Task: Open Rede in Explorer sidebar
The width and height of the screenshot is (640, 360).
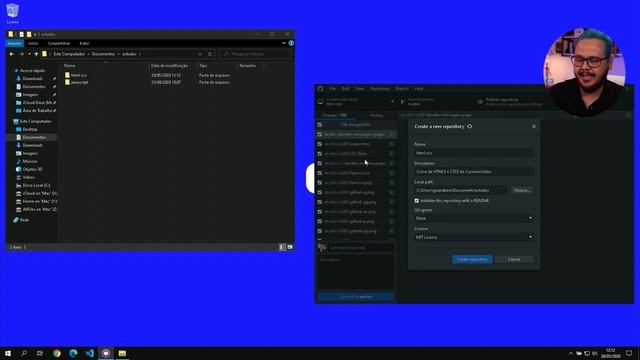Action: pyautogui.click(x=24, y=220)
